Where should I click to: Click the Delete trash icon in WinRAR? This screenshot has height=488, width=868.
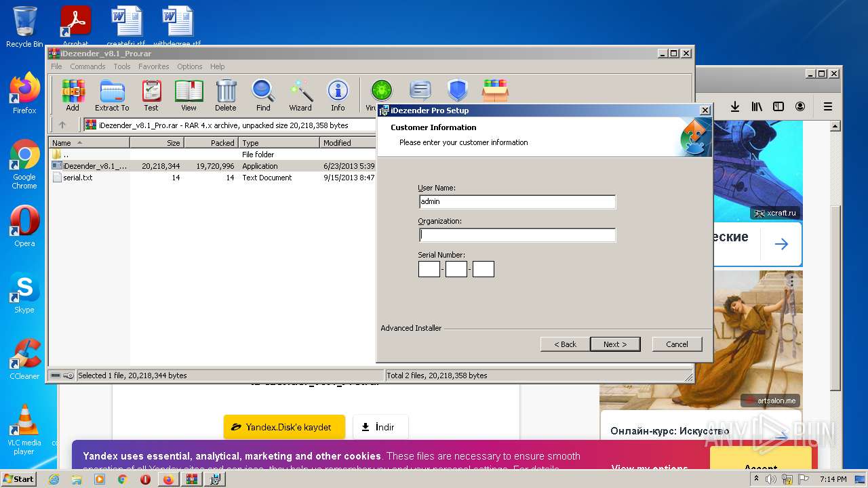click(x=226, y=95)
